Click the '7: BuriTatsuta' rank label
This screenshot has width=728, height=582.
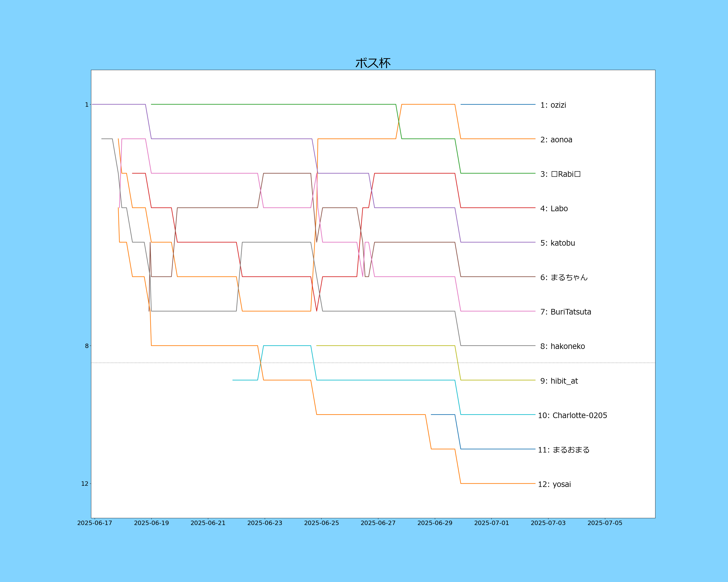(x=566, y=312)
